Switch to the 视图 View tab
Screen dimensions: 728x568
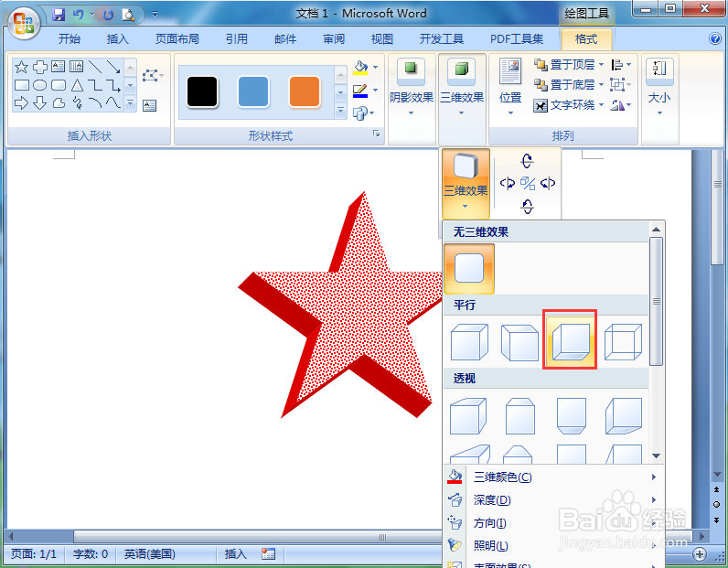pyautogui.click(x=381, y=39)
